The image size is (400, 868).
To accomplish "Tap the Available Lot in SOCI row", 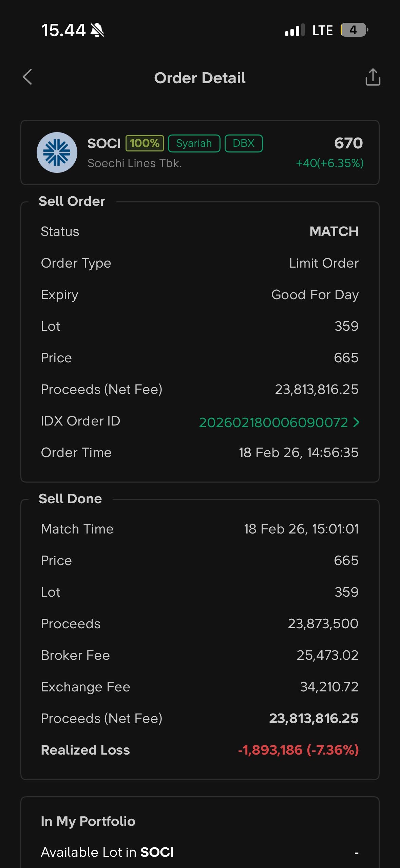I will click(199, 852).
